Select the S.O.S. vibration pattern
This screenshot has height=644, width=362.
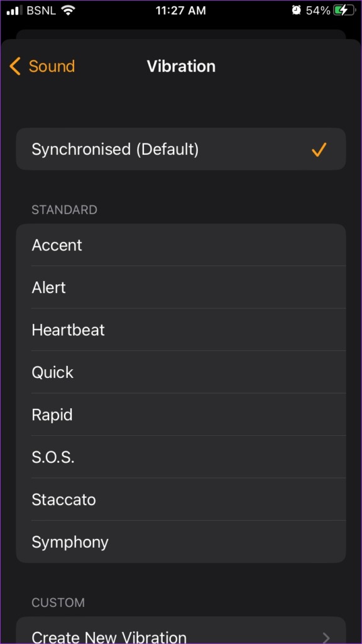(181, 457)
